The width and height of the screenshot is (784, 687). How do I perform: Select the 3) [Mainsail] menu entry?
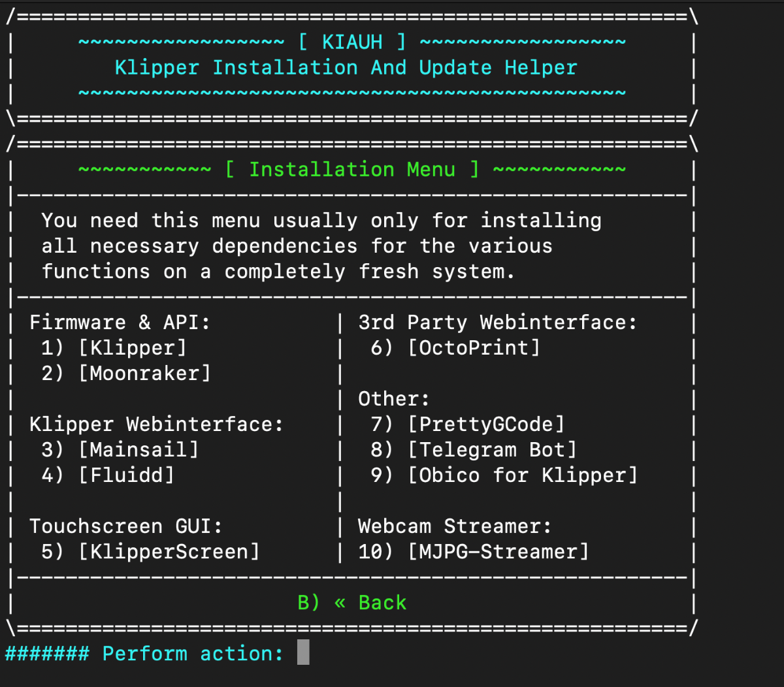click(x=120, y=449)
